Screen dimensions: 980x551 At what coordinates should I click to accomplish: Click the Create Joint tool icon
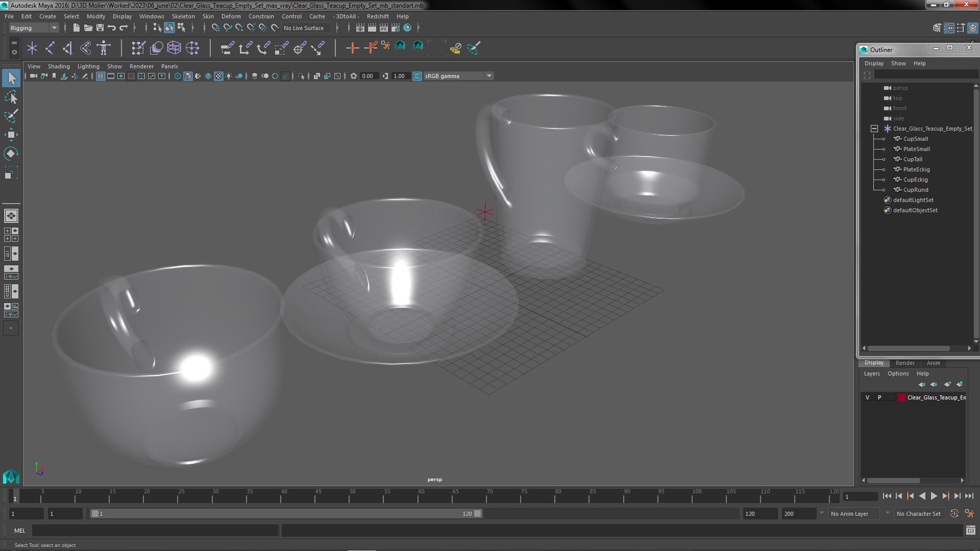point(50,48)
